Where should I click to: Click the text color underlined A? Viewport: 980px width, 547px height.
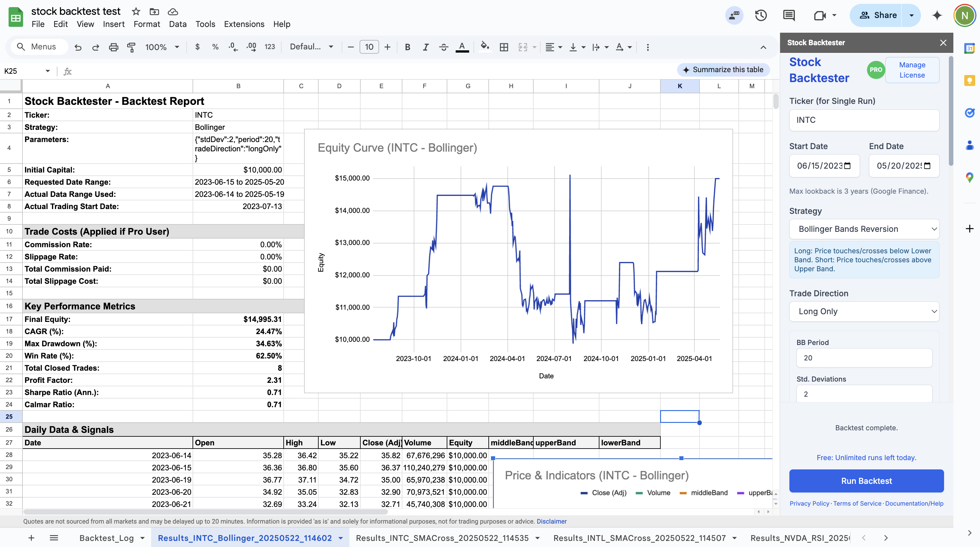coord(462,47)
